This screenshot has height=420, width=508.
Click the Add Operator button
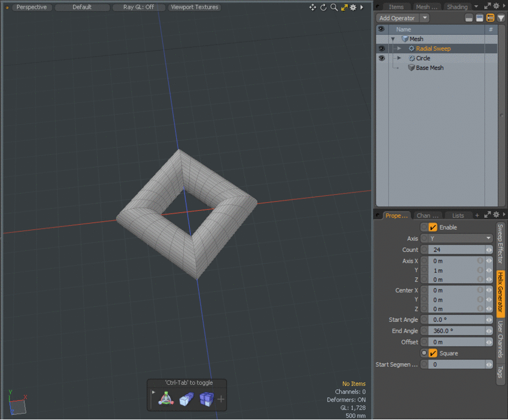point(397,18)
